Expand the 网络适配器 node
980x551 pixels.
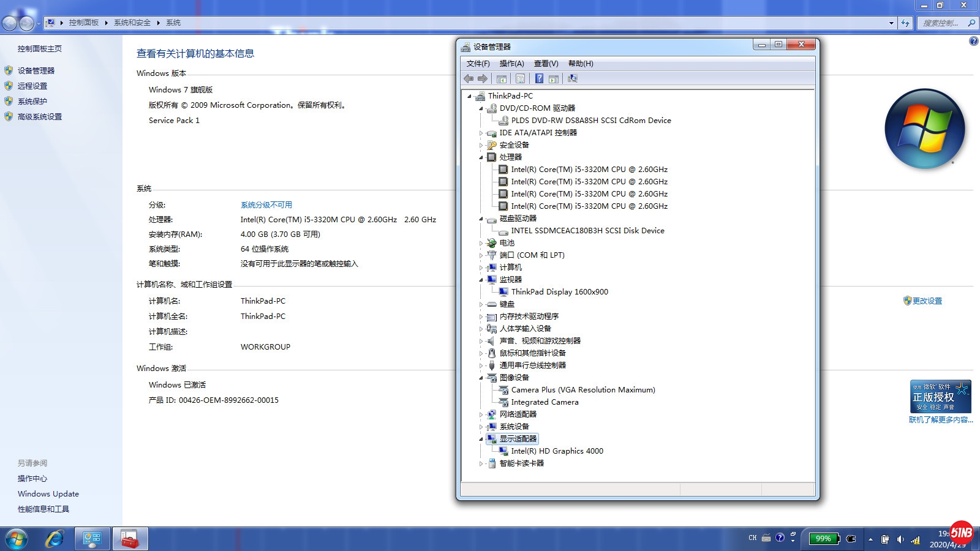pyautogui.click(x=481, y=414)
